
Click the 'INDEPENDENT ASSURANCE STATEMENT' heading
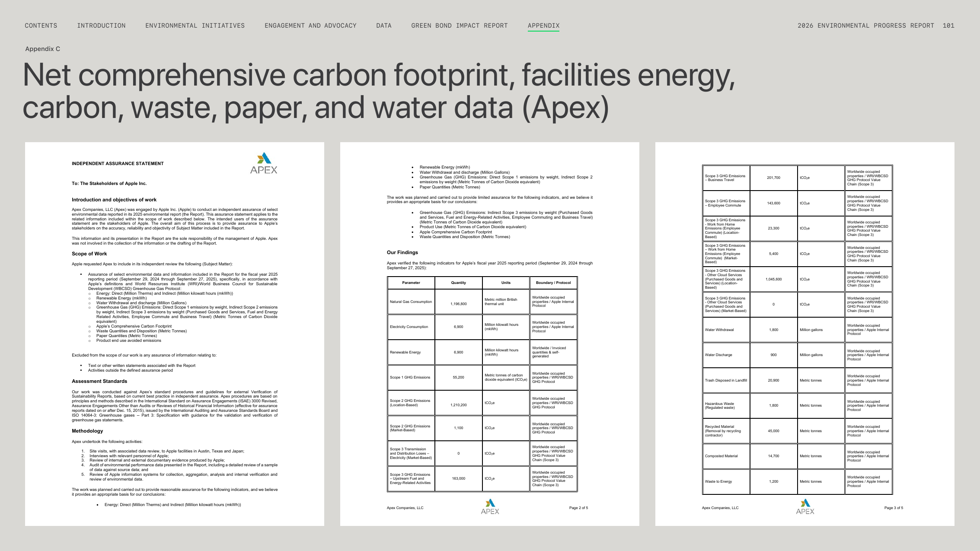tap(118, 163)
